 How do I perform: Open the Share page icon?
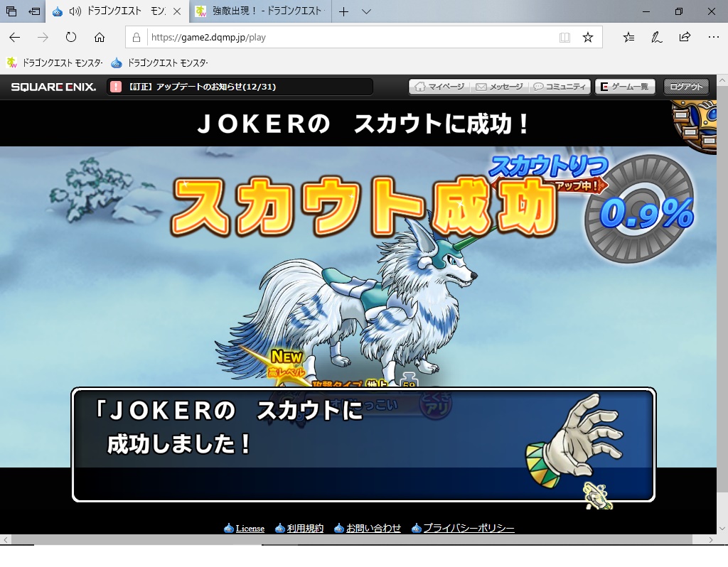(685, 37)
